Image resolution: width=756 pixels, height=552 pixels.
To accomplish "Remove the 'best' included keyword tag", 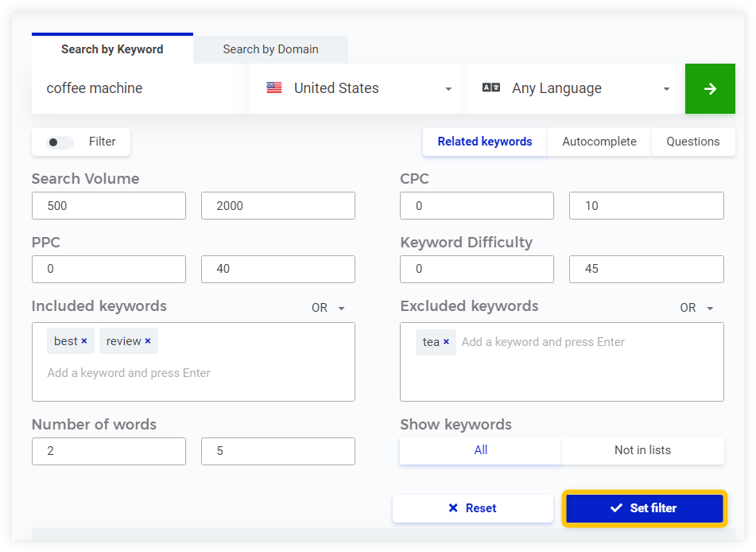I will 84,341.
